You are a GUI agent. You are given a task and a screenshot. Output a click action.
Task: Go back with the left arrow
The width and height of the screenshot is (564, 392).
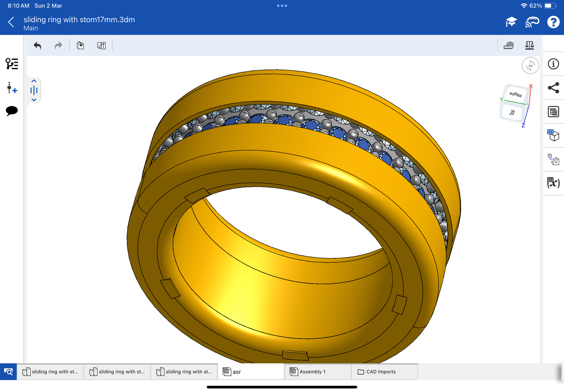click(x=11, y=22)
